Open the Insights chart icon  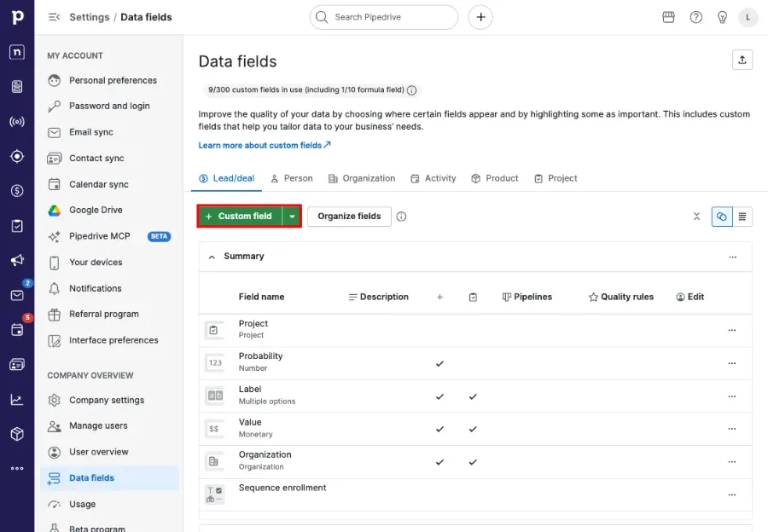click(x=17, y=399)
